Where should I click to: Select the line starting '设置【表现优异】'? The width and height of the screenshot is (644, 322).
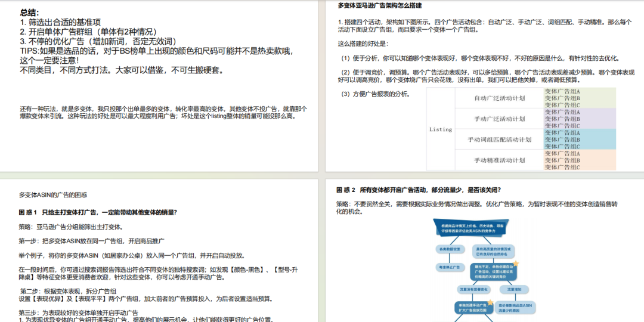(x=146, y=299)
